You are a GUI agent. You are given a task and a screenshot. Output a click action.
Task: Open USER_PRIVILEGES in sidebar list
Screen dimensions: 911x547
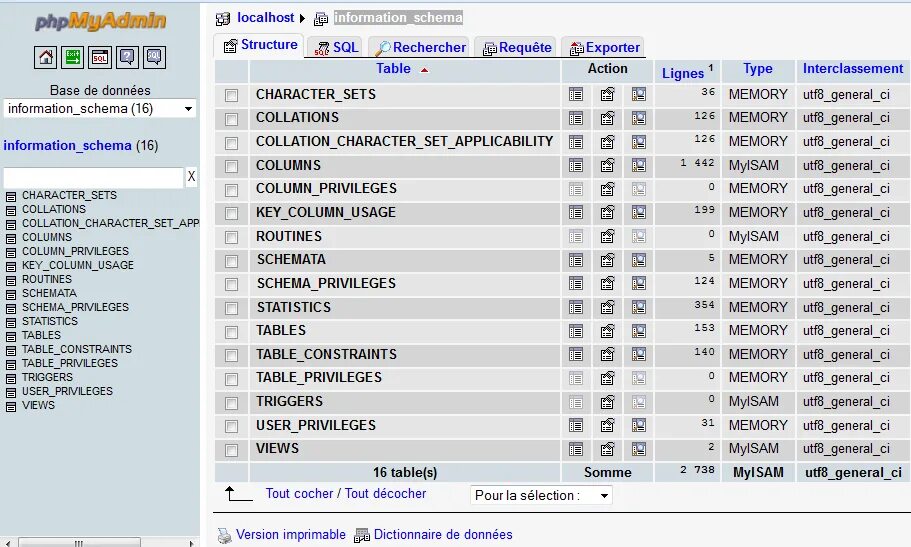(67, 391)
